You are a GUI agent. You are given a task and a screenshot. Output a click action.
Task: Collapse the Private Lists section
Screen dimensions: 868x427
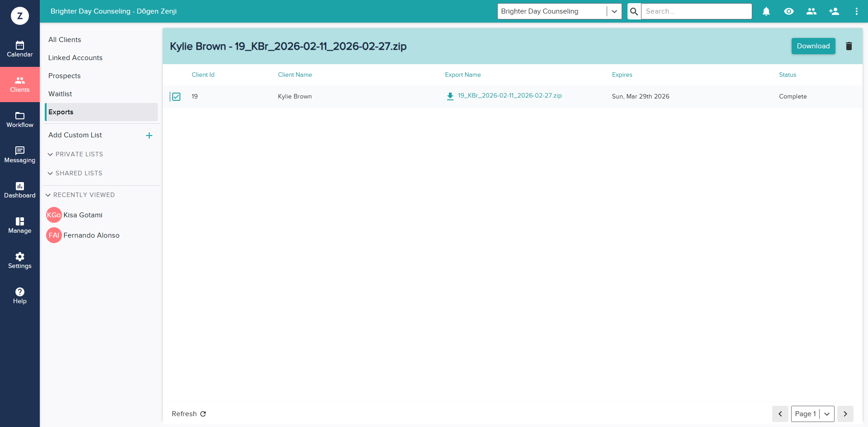(75, 155)
